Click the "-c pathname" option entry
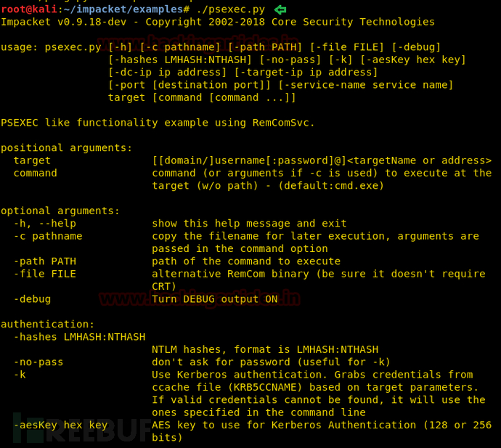501x448 pixels. pyautogui.click(x=48, y=236)
